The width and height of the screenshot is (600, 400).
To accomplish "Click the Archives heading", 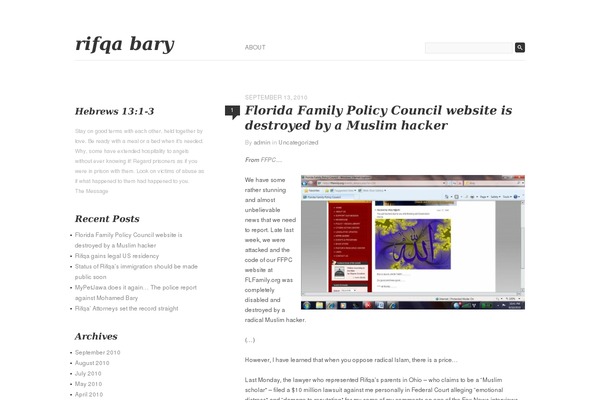I will (x=96, y=336).
